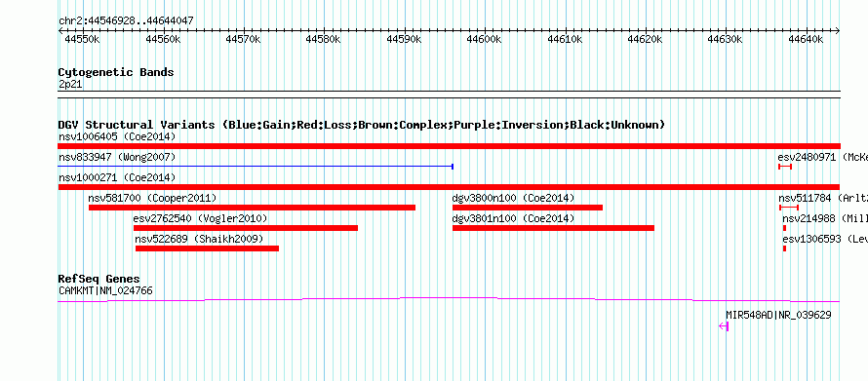
Task: Open dgv3801n100 (Coe2014) label
Action: (514, 218)
